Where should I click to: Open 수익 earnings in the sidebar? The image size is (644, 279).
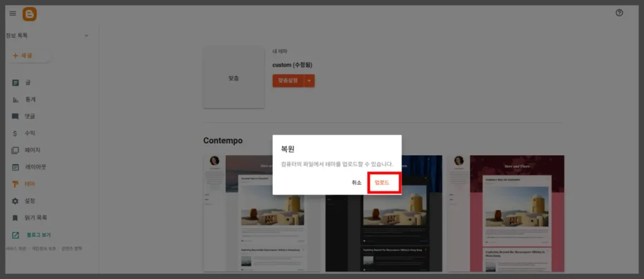(x=30, y=133)
